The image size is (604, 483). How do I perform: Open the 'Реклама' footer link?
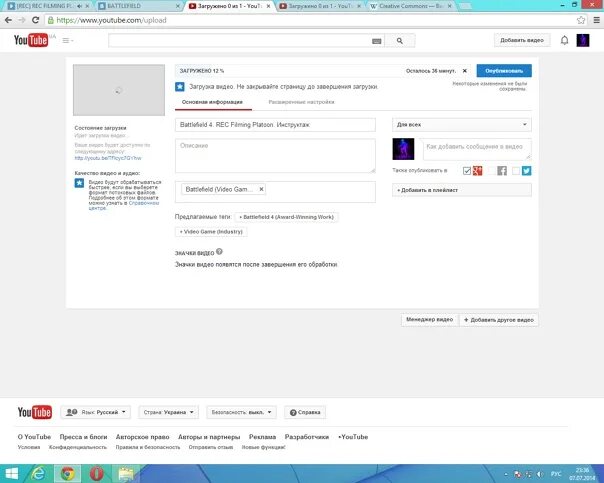(262, 437)
